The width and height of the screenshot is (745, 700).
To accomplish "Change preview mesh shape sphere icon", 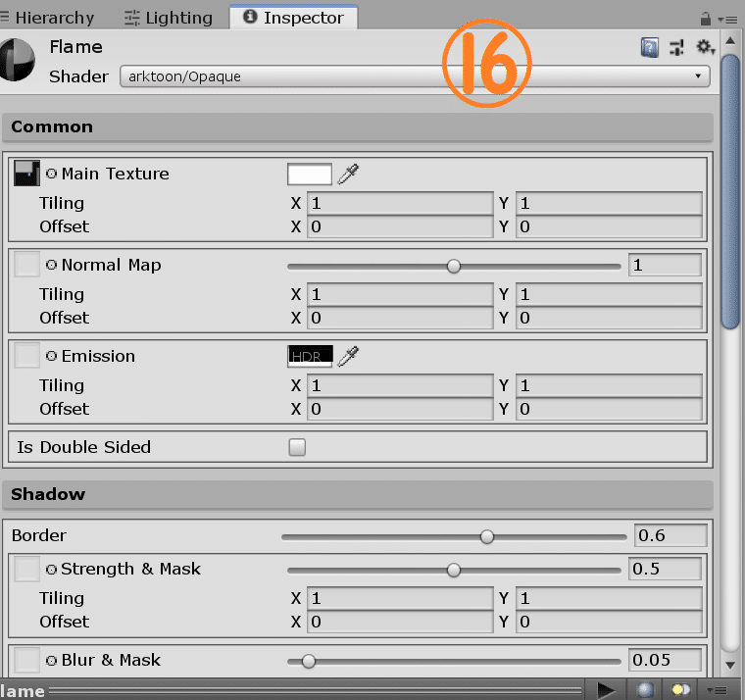I will click(646, 690).
